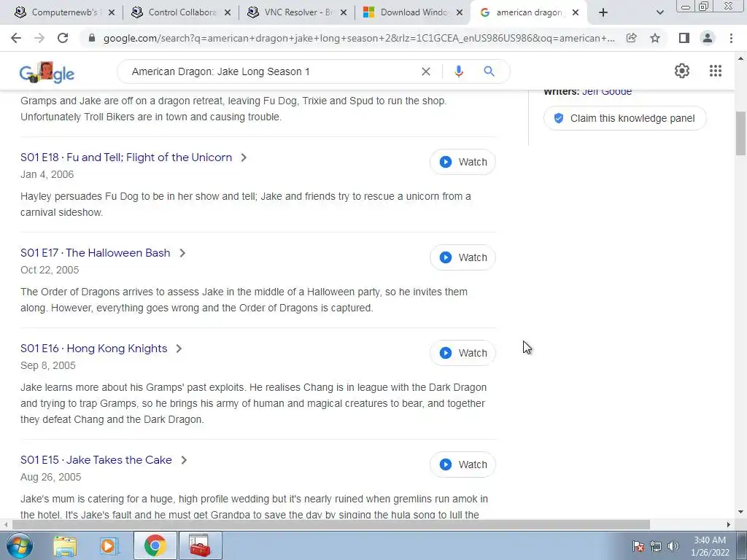Screen dimensions: 747x560
Task: Open the tab search dropdown arrow
Action: click(659, 12)
